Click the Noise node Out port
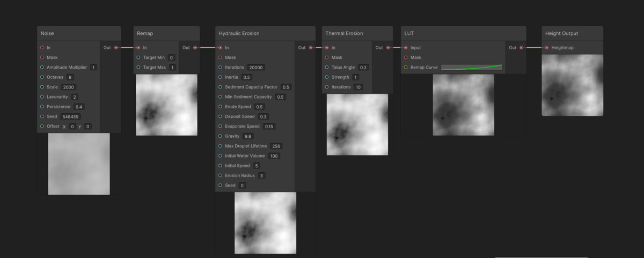 point(116,48)
